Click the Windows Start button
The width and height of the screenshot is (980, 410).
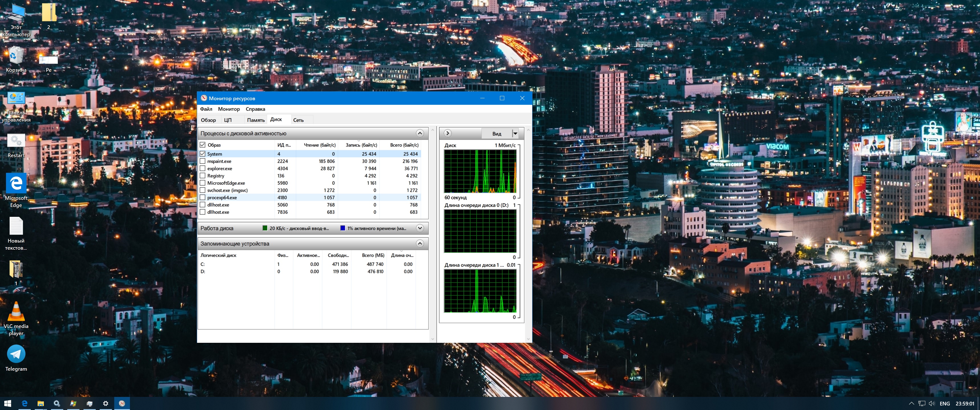point(7,403)
